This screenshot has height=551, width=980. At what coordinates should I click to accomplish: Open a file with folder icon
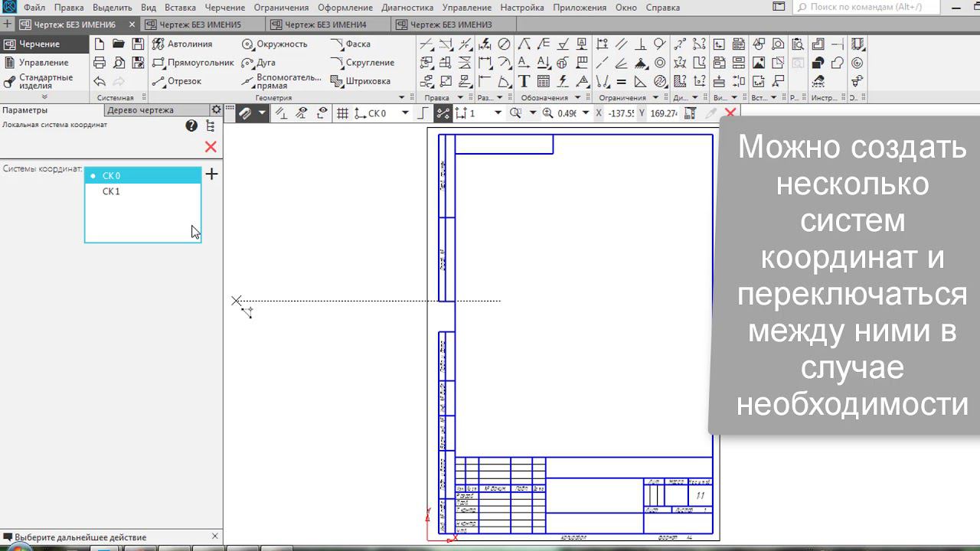coord(119,44)
